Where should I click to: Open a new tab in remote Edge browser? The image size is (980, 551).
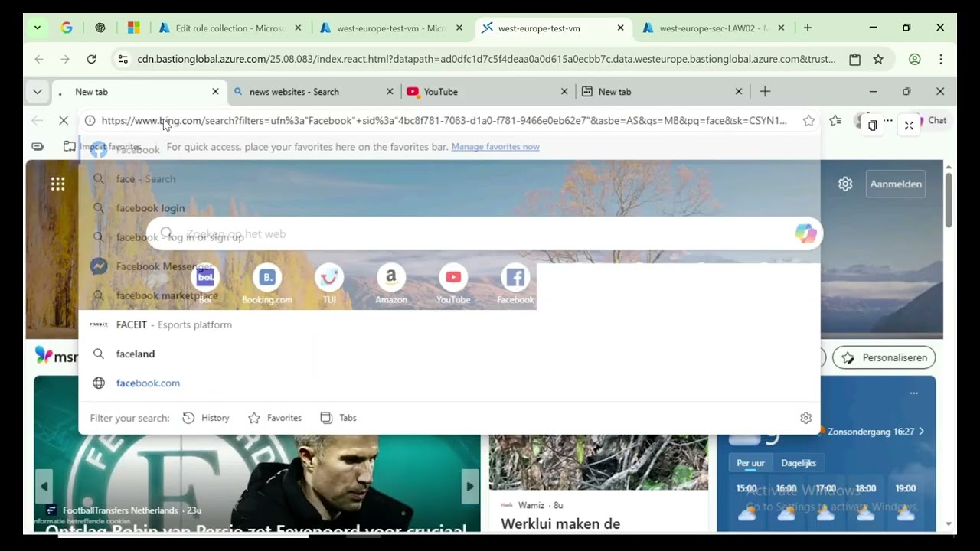[765, 91]
